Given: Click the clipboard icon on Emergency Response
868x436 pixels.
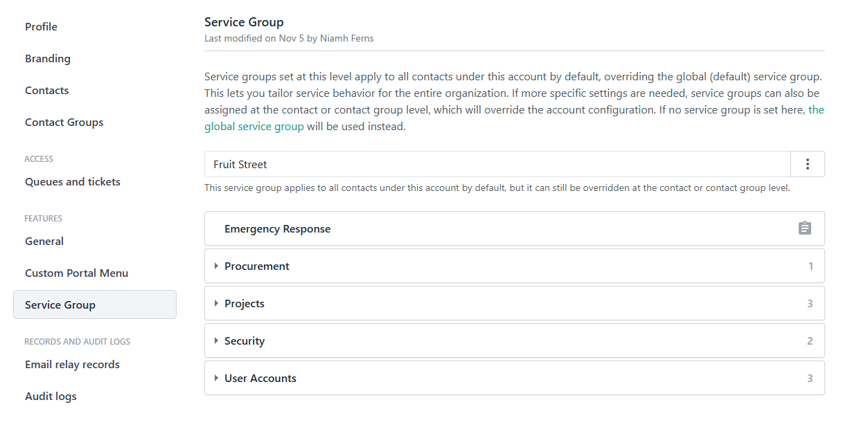Looking at the screenshot, I should [x=804, y=228].
